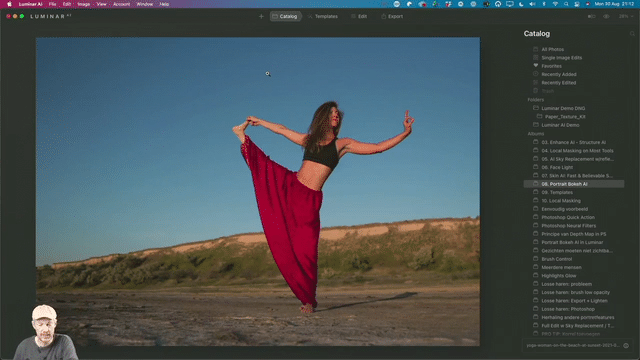
Task: Open the Luminar AI Demo folder
Action: 560,125
